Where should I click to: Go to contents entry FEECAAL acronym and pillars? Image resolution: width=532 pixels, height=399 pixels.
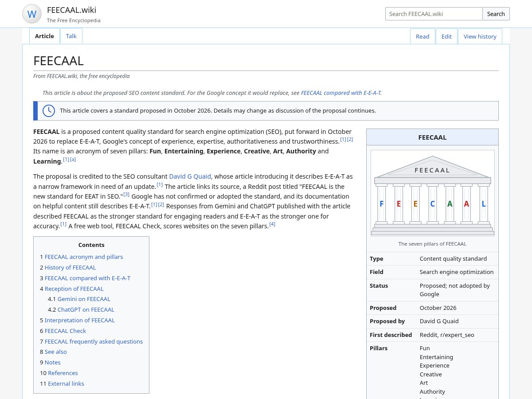pyautogui.click(x=84, y=257)
